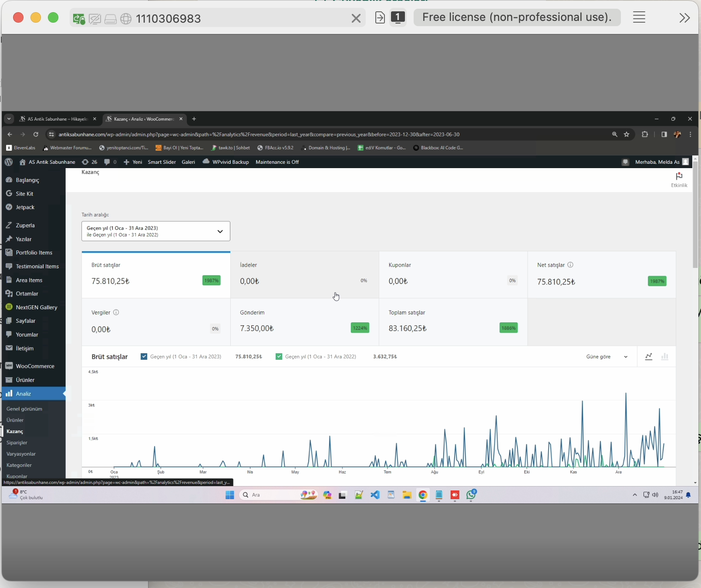Select the İadeler summary card
Viewport: 701px width, 588px height.
[x=304, y=275]
